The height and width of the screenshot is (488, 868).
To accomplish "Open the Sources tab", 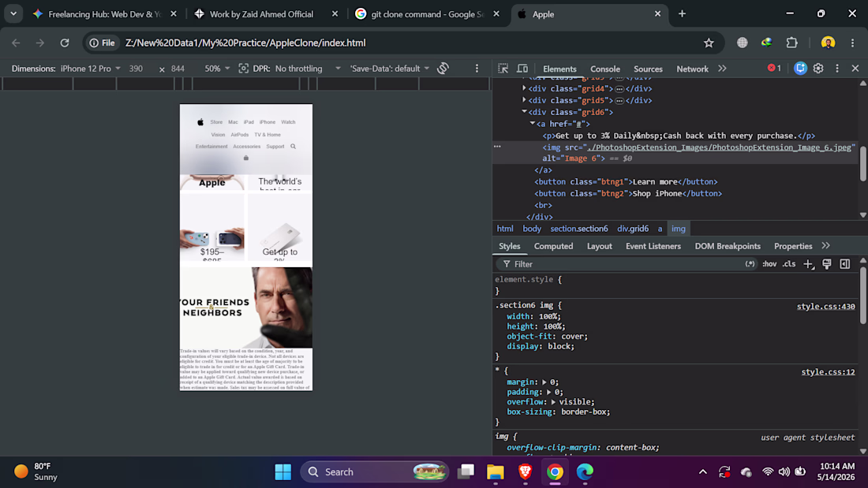I will [x=648, y=69].
